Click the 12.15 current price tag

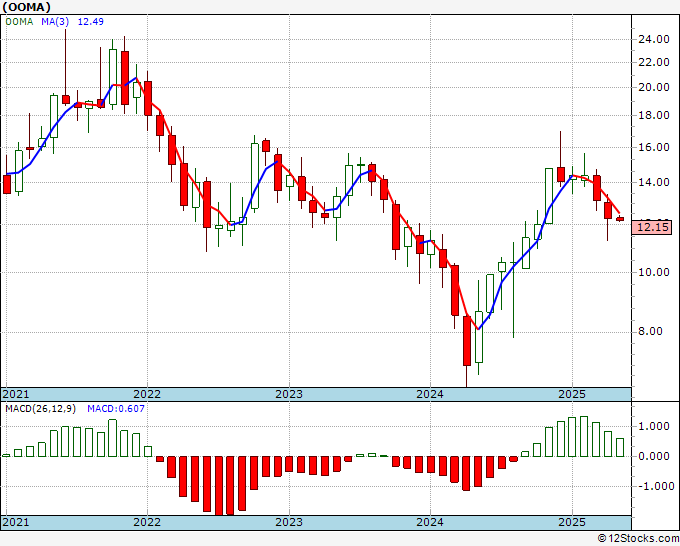pyautogui.click(x=652, y=227)
